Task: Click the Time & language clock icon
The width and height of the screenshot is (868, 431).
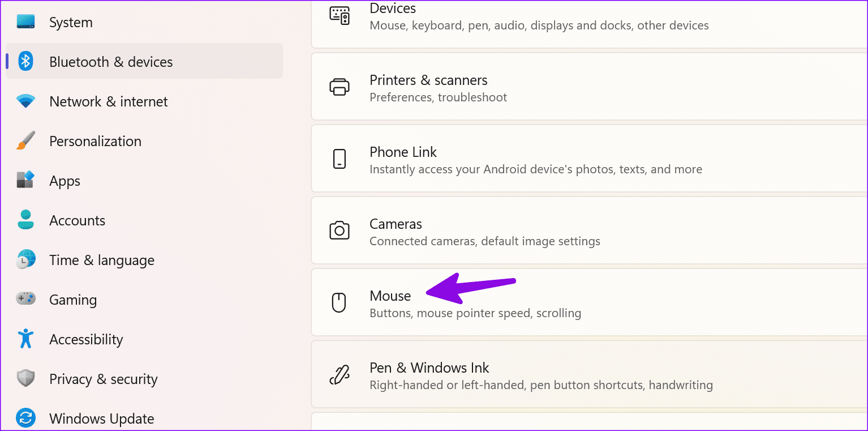Action: pos(25,259)
